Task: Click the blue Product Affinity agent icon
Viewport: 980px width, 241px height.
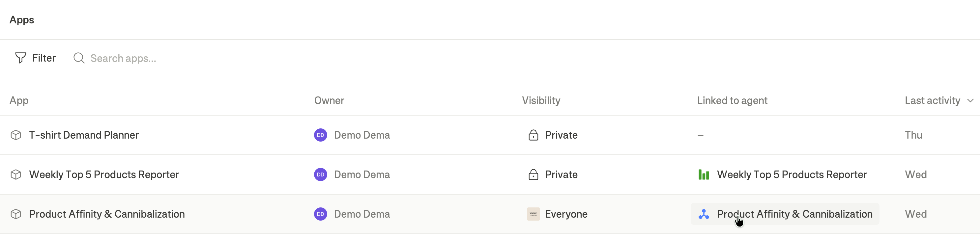Action: (704, 214)
